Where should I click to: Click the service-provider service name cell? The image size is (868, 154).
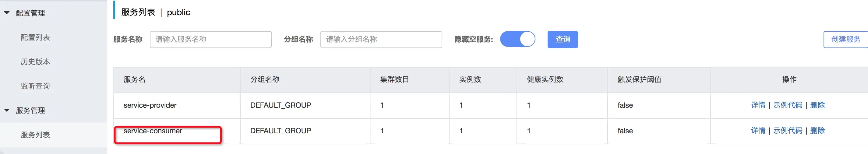point(150,105)
